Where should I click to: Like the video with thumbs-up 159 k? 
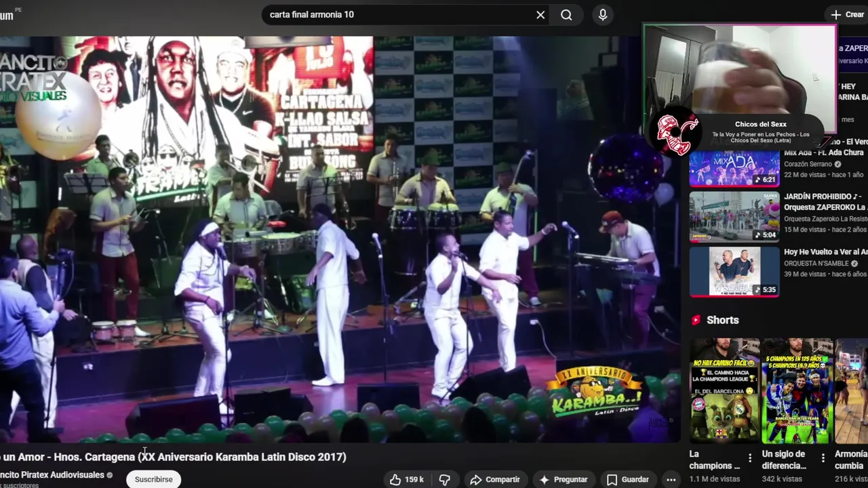pyautogui.click(x=407, y=479)
